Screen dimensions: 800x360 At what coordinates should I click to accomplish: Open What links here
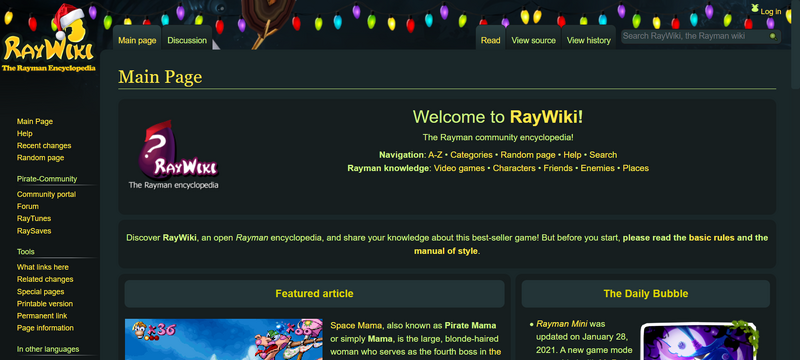42,267
